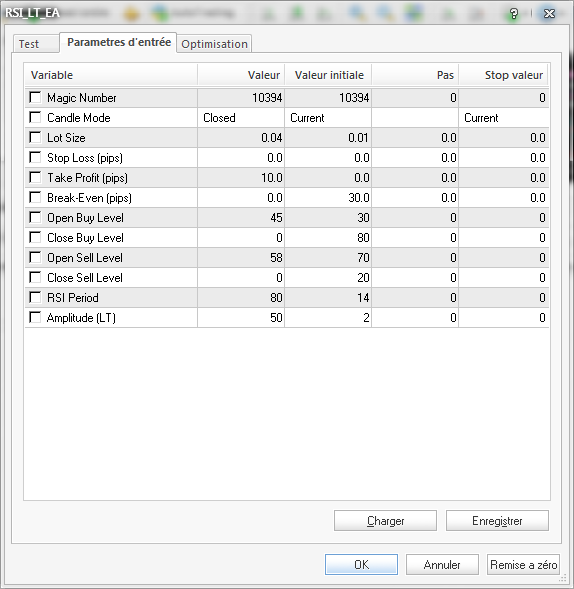The width and height of the screenshot is (574, 589).
Task: Click the Stop valeur column header
Action: (503, 75)
